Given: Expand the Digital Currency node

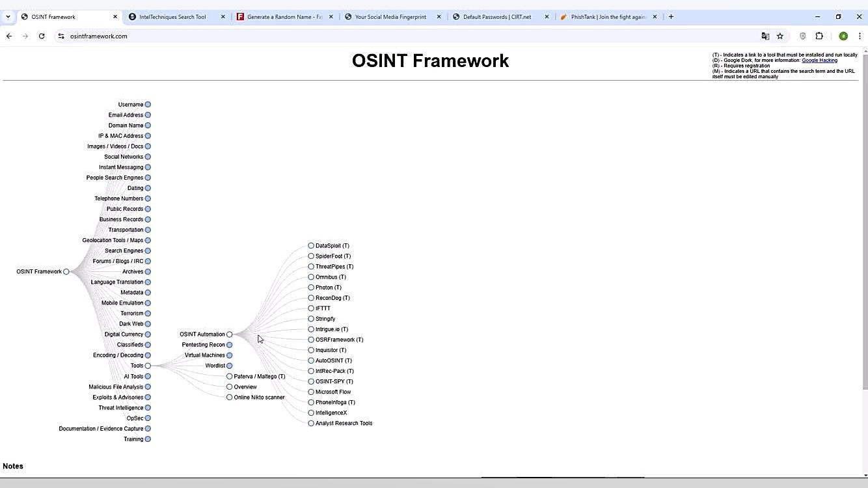Looking at the screenshot, I should [x=148, y=334].
